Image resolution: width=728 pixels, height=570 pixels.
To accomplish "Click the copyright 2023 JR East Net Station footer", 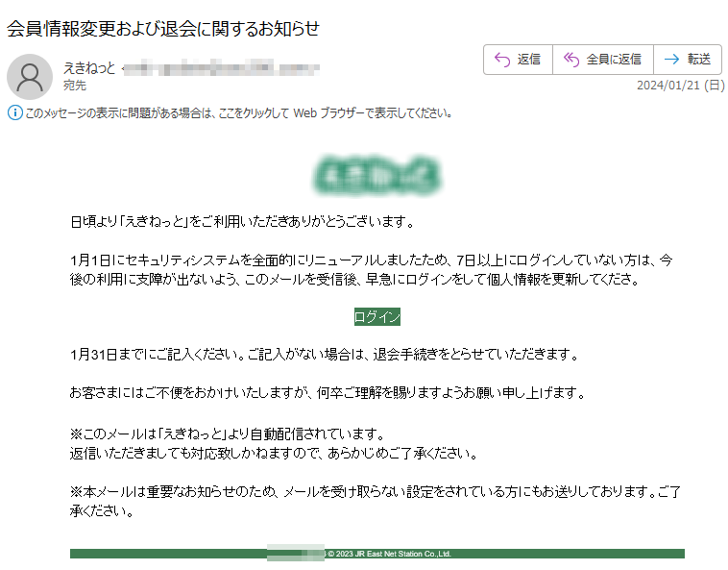I will [x=389, y=554].
